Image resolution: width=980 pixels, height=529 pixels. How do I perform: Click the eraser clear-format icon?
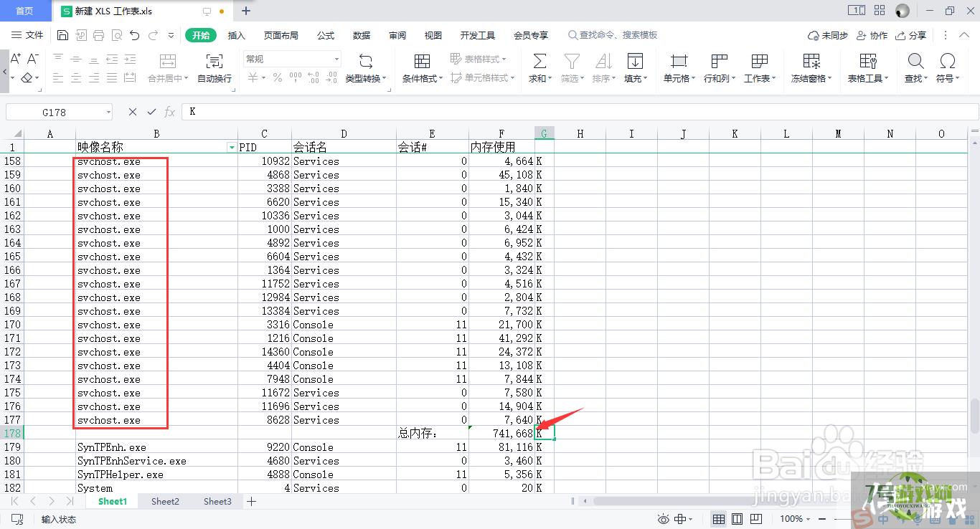[27, 78]
